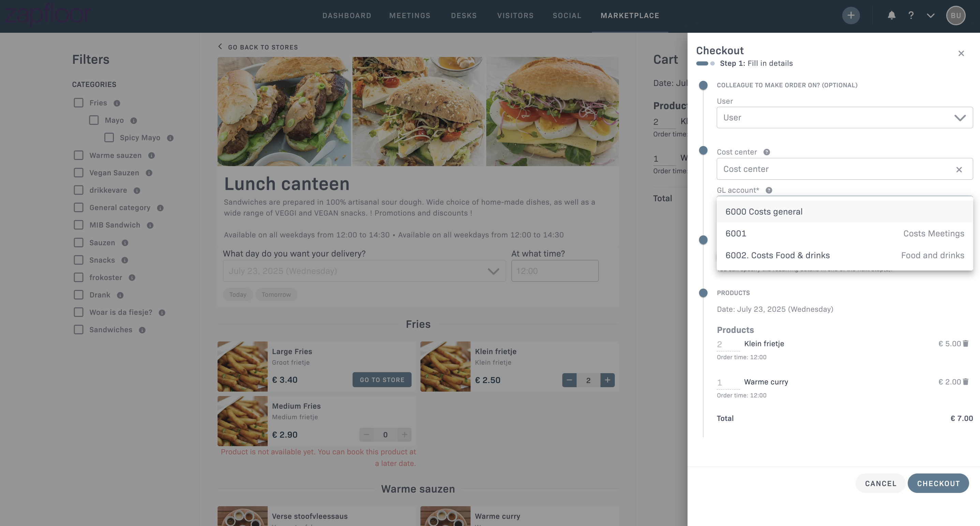Viewport: 980px width, 526px height.
Task: Select 6002. Costs Food & drinks option
Action: pos(845,255)
